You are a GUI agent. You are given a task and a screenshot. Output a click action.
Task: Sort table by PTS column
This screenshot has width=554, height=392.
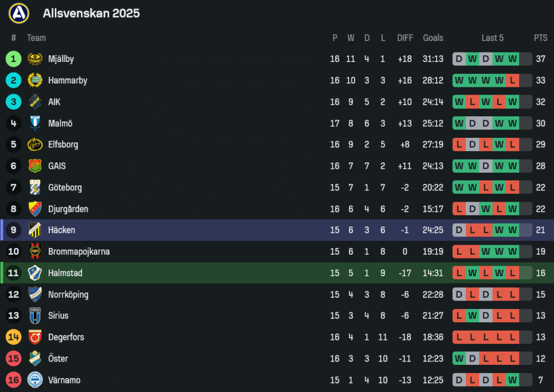click(x=541, y=38)
